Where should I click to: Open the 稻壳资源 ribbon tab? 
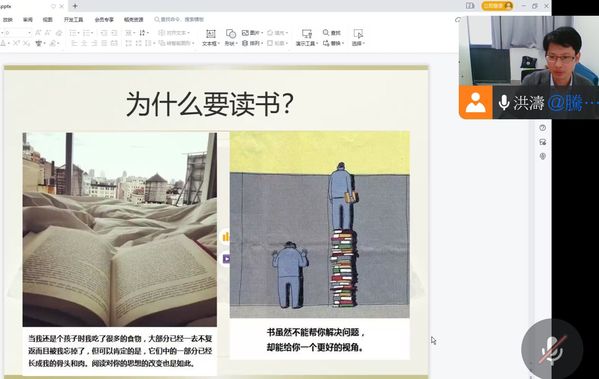134,19
